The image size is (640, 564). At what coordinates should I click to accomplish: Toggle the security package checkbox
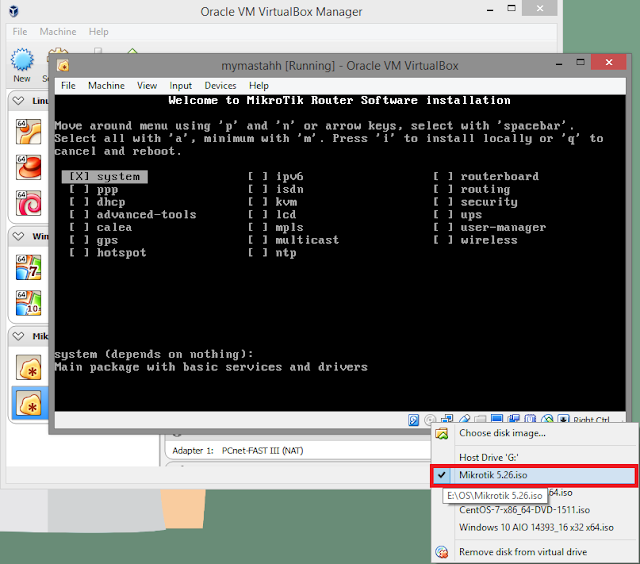[x=443, y=202]
